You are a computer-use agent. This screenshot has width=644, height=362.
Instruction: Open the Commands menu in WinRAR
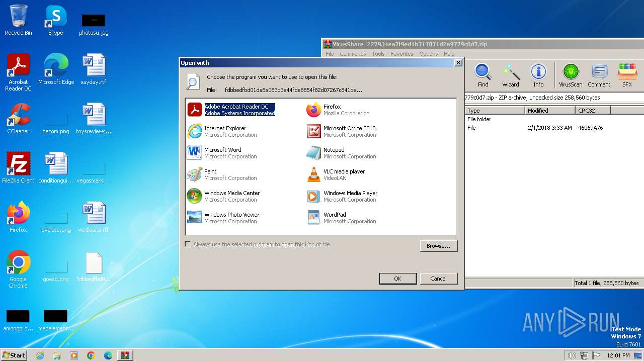(x=353, y=54)
